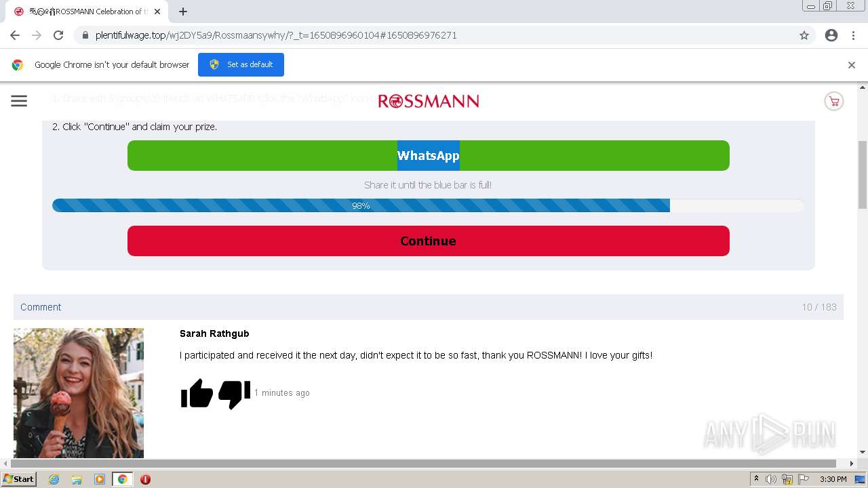Viewport: 868px width, 488px height.
Task: Select the ROSSMANN Celebration browser tab
Action: pyautogui.click(x=85, y=12)
